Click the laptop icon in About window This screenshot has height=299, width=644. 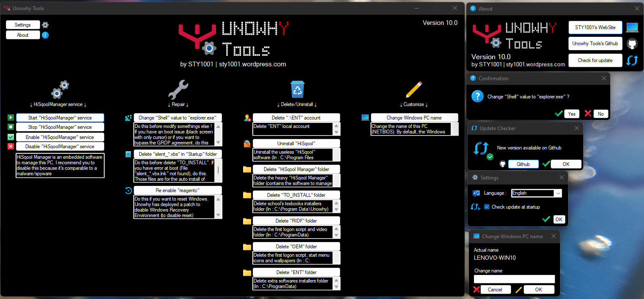tap(632, 28)
